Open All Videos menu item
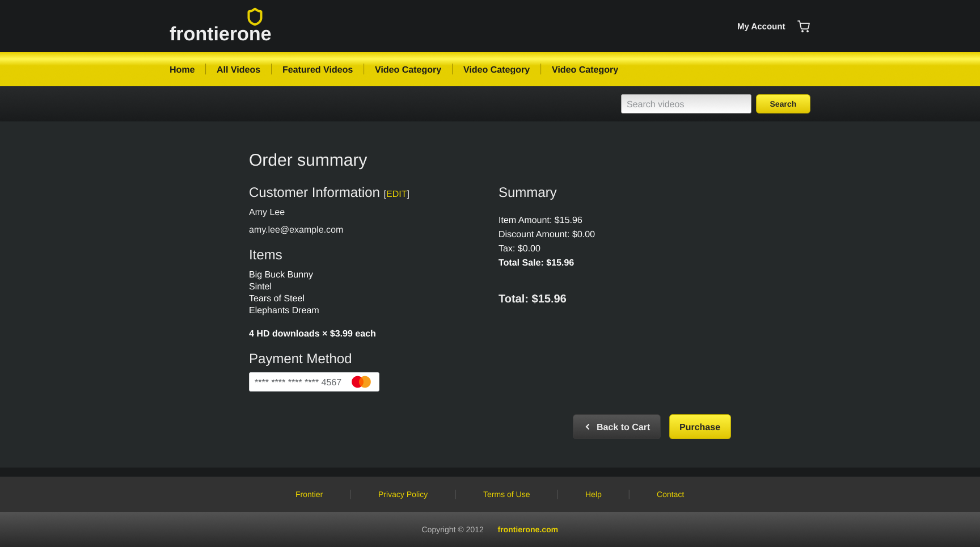 point(238,69)
